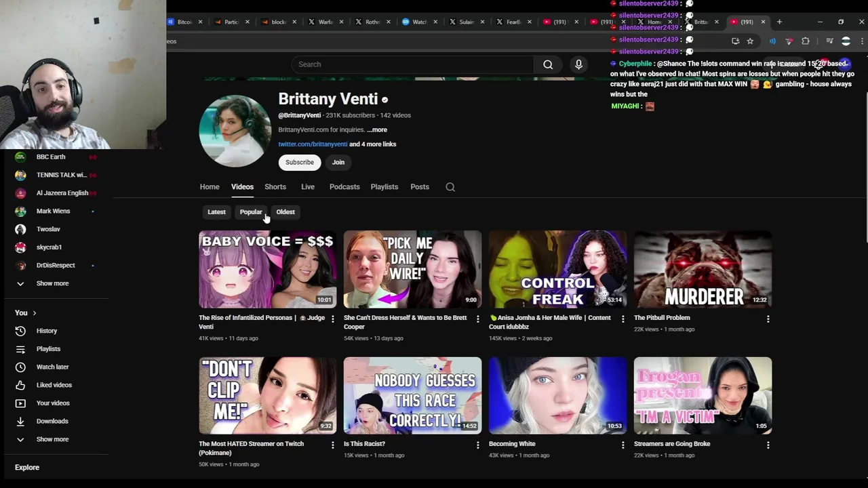Open Becoming White video thumbnail

point(557,396)
